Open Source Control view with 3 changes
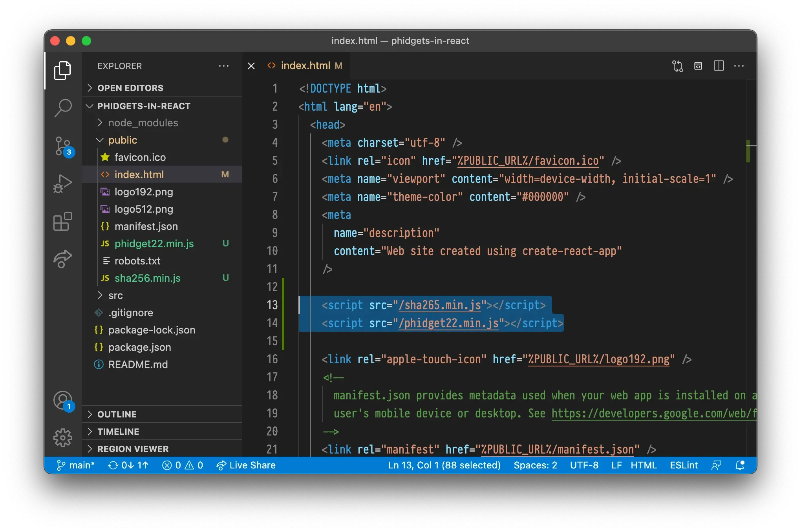Image resolution: width=801 pixels, height=532 pixels. click(63, 146)
